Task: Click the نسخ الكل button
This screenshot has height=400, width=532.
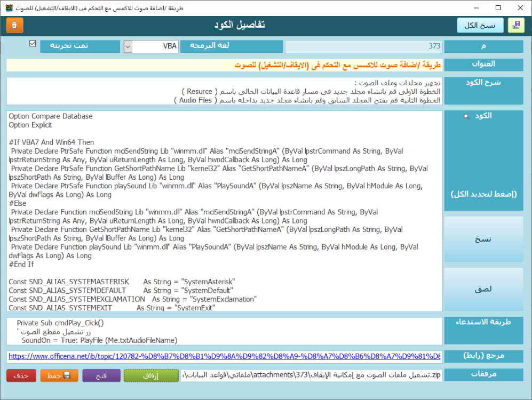Action: pos(480,26)
